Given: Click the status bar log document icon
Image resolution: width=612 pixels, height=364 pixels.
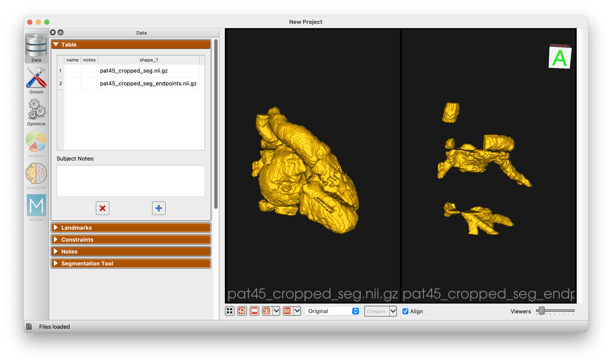Looking at the screenshot, I should tap(29, 327).
